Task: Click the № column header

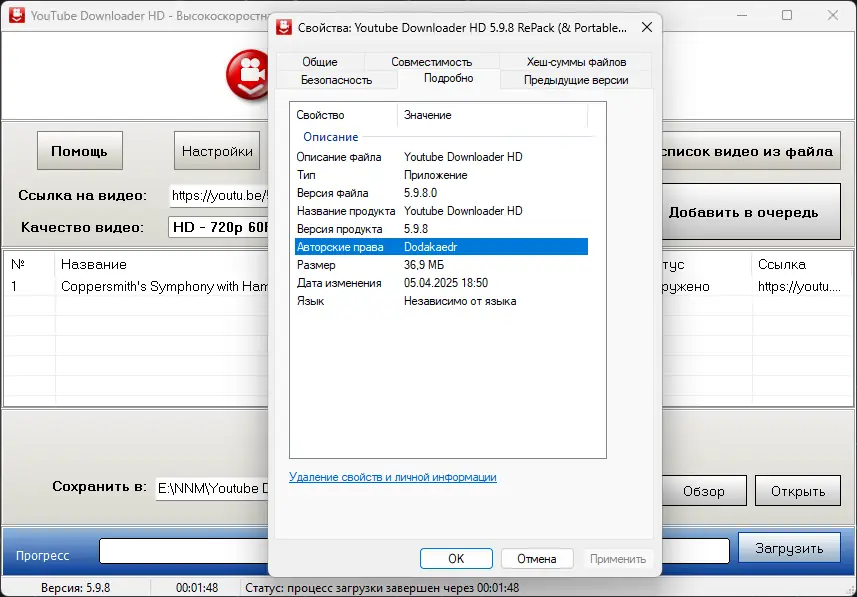Action: [30, 265]
